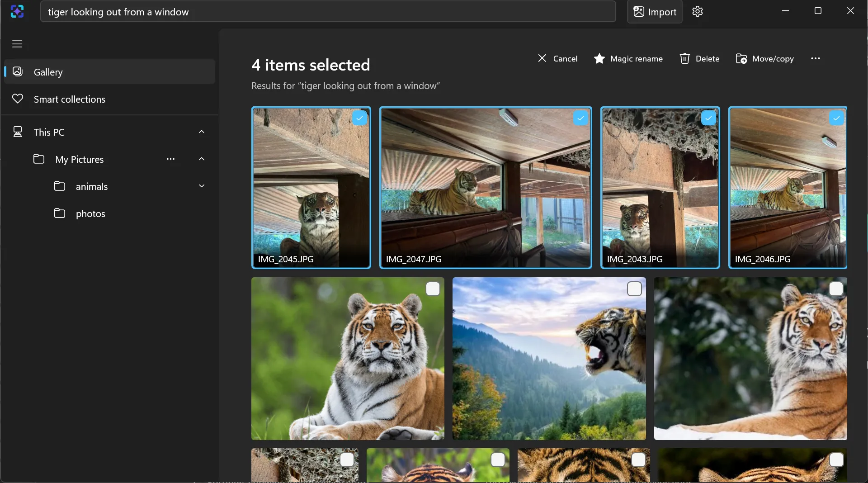Open the tiger lying on grass photo
This screenshot has width=868, height=483.
coord(348,358)
